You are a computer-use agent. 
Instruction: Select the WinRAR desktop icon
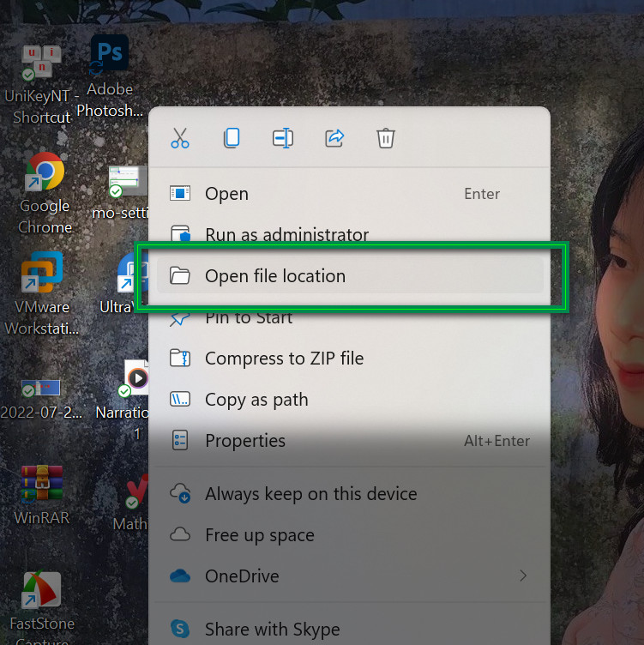point(41,494)
